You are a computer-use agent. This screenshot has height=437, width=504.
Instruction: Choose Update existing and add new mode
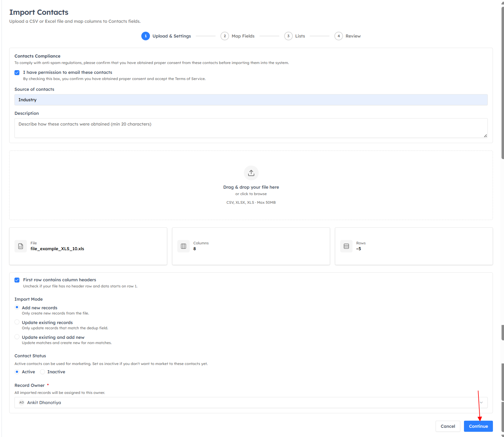17,337
